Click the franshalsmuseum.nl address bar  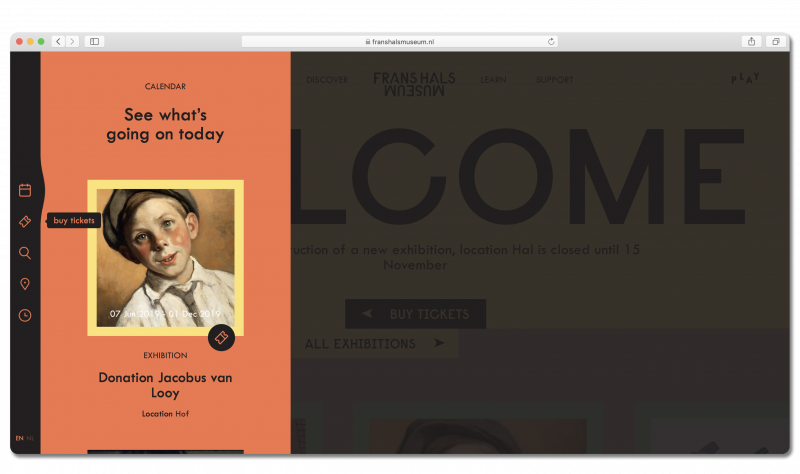coord(399,41)
